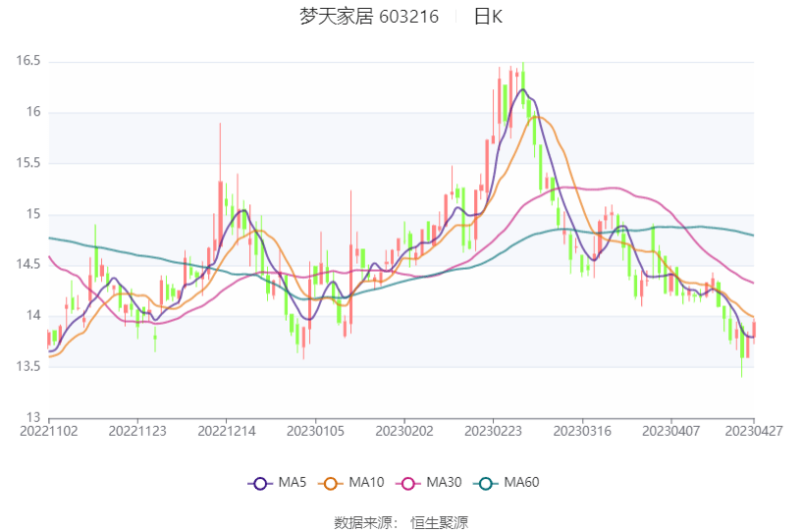Click the data source text 恒生聚源
The width and height of the screenshot is (802, 532).
click(x=439, y=523)
